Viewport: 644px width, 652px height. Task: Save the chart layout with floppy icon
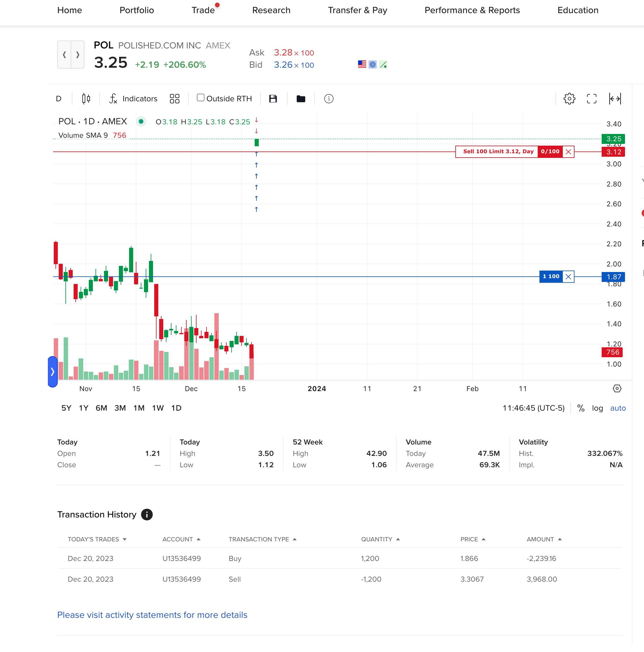273,99
